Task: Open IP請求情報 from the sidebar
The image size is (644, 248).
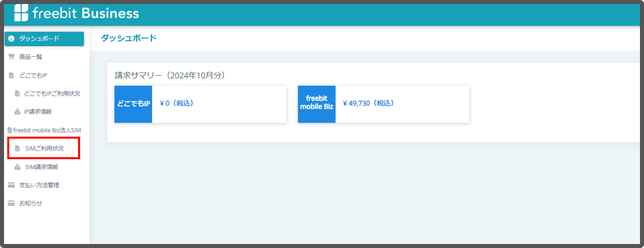Action: point(37,112)
